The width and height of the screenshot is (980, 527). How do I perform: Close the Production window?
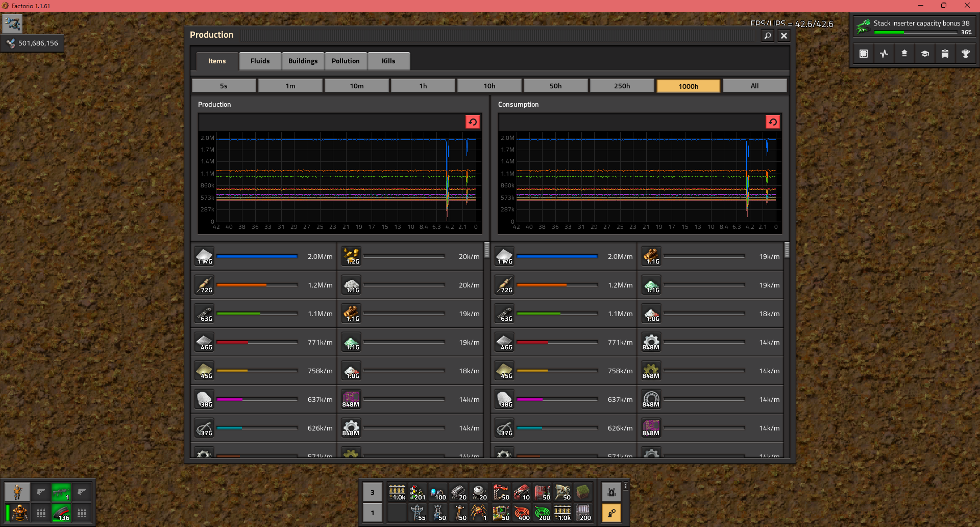point(784,35)
